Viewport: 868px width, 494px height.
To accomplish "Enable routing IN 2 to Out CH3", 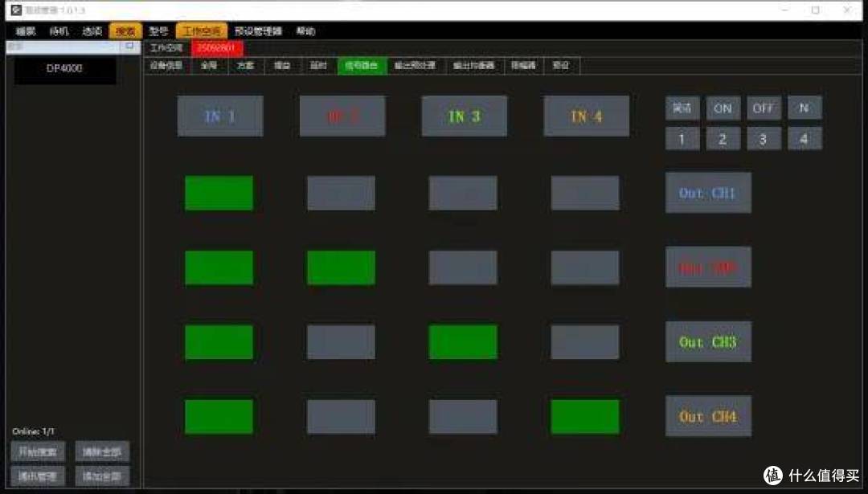I will [341, 342].
